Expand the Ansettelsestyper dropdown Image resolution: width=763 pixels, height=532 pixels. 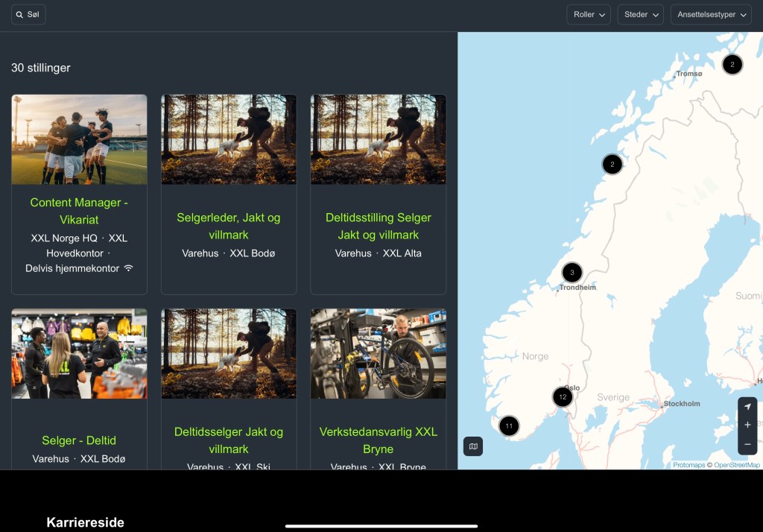(x=711, y=15)
